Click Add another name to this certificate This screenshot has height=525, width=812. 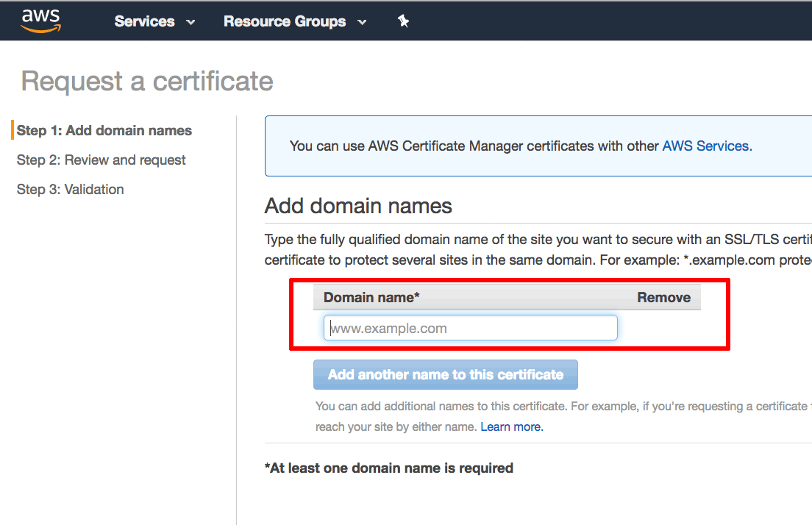coord(446,374)
